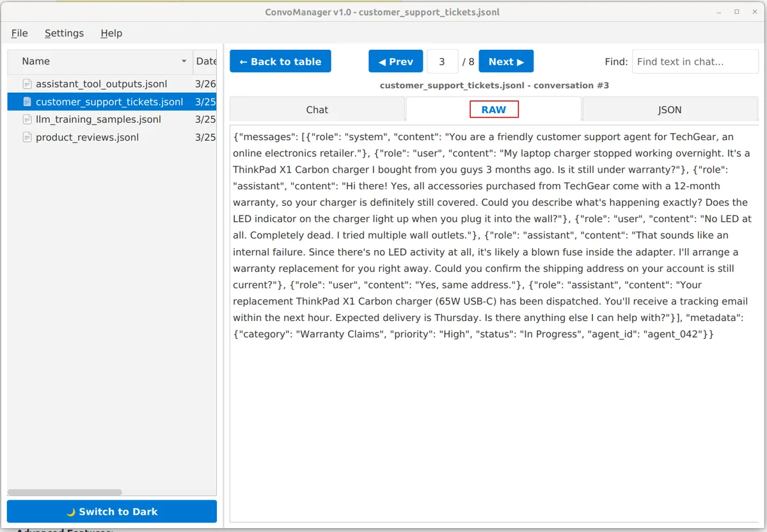The width and height of the screenshot is (767, 532).
Task: Select the product_reviews.jsonl file entry
Action: [x=112, y=137]
